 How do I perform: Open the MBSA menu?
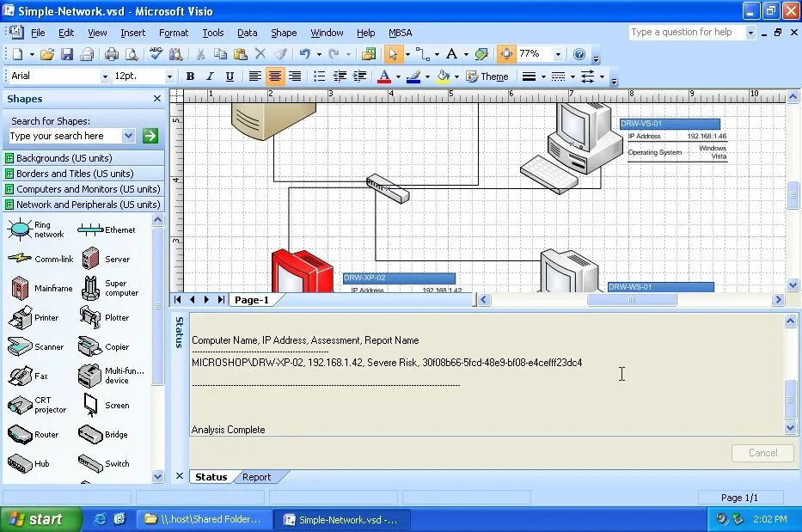[x=400, y=33]
